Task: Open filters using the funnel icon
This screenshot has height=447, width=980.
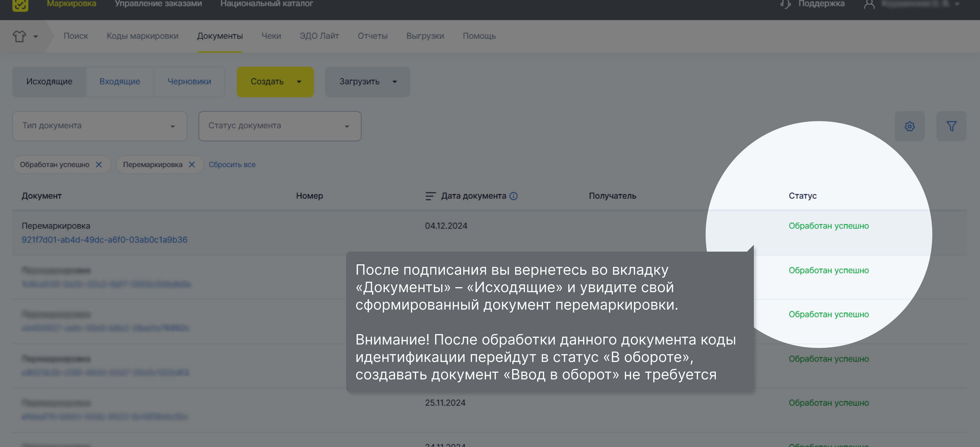Action: pyautogui.click(x=952, y=126)
